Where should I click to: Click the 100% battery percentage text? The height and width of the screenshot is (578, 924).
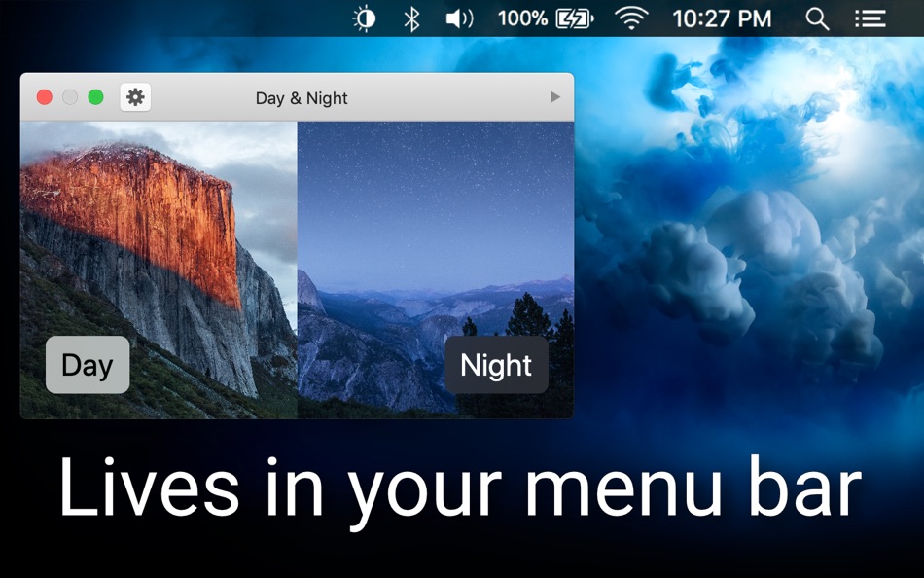(522, 18)
